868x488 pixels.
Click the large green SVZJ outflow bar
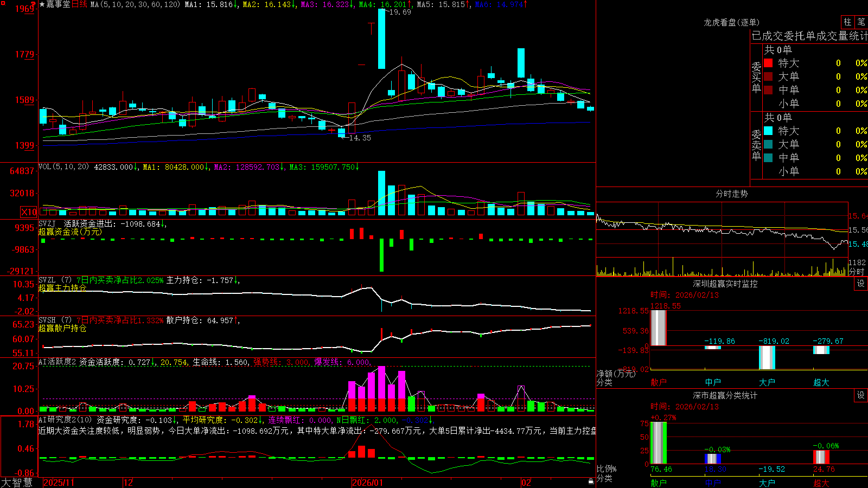[x=382, y=255]
